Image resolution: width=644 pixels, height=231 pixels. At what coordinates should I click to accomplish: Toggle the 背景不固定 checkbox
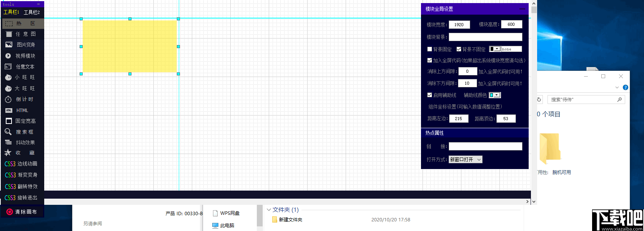459,49
